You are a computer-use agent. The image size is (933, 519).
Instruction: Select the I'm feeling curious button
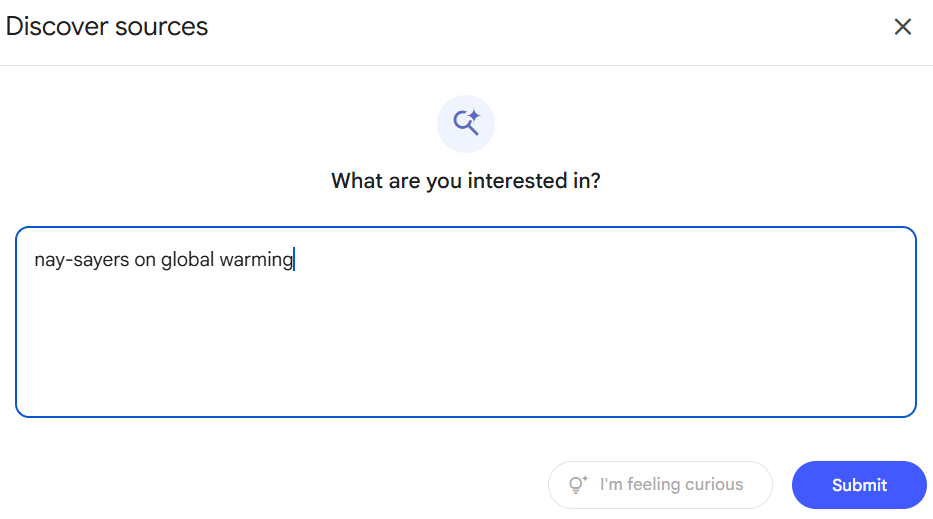[660, 484]
